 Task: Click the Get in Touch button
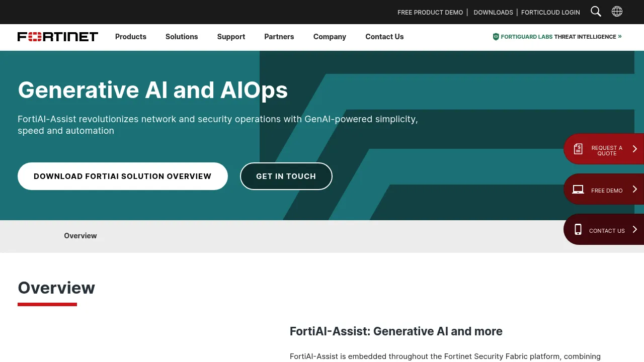[286, 176]
